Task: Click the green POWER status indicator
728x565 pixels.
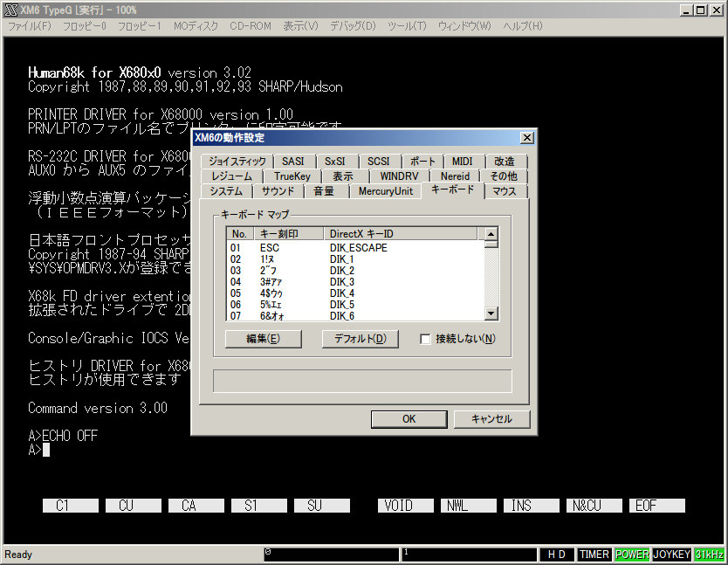Action: pos(632,555)
